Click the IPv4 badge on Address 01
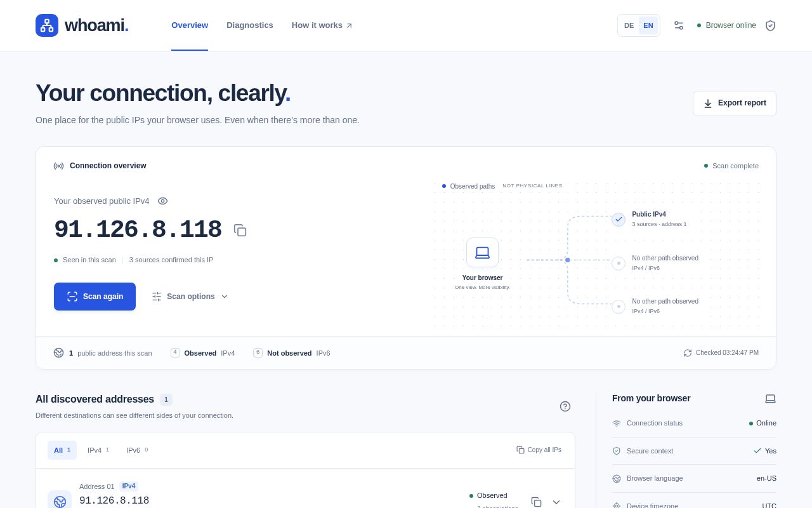812x508 pixels. pyautogui.click(x=129, y=486)
